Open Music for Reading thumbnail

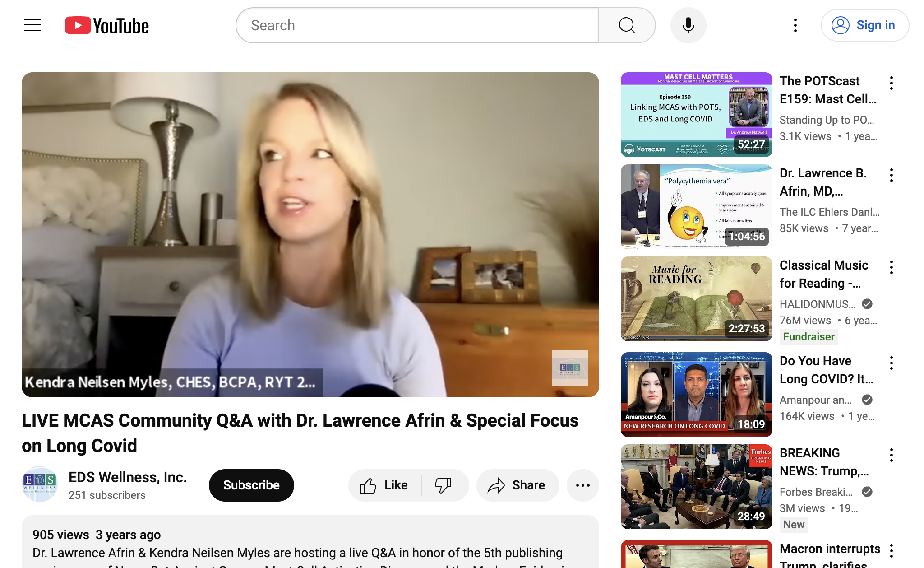pos(697,299)
